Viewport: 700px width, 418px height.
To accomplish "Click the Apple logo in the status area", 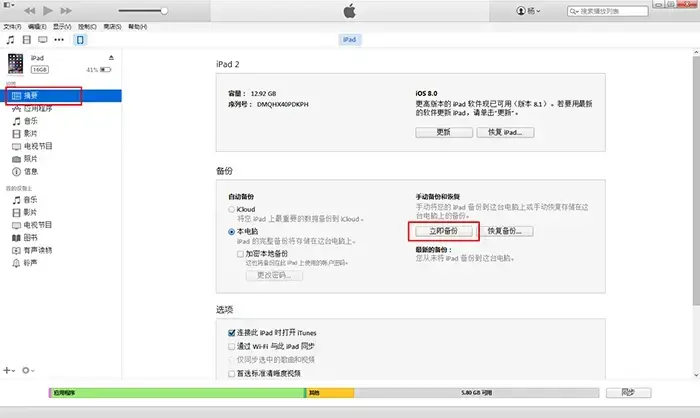I will [x=350, y=11].
